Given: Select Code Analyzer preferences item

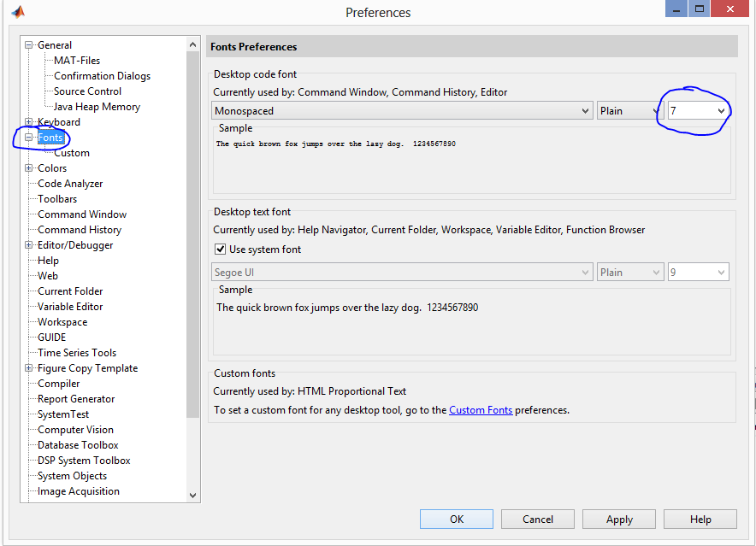Looking at the screenshot, I should pos(70,184).
